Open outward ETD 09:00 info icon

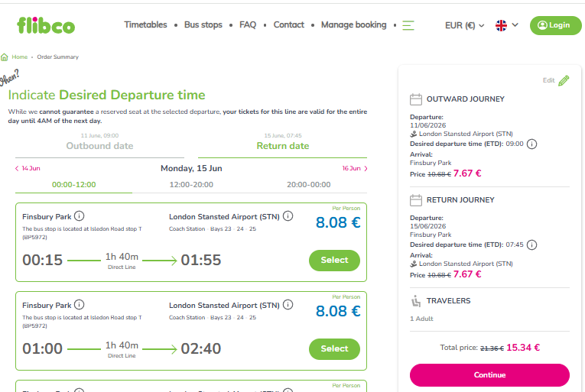[x=531, y=144]
